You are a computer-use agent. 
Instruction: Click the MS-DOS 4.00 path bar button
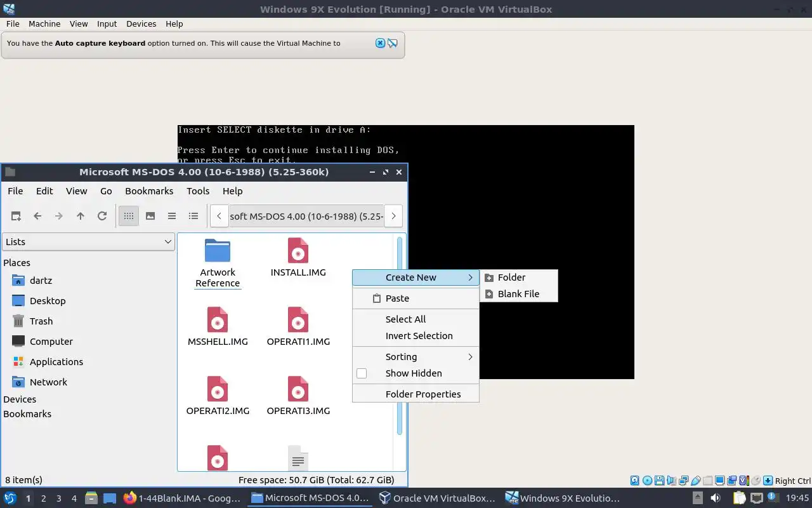pyautogui.click(x=306, y=216)
